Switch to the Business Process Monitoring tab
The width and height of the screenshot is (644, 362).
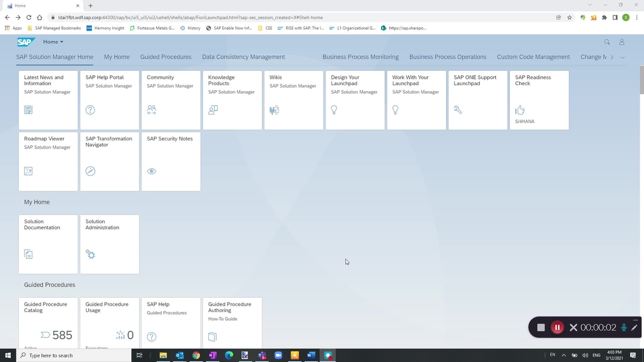[x=361, y=57]
